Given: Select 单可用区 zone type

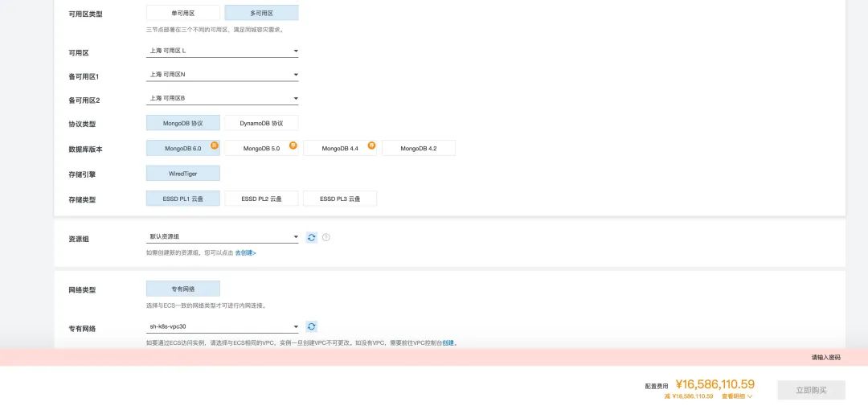Looking at the screenshot, I should [182, 13].
